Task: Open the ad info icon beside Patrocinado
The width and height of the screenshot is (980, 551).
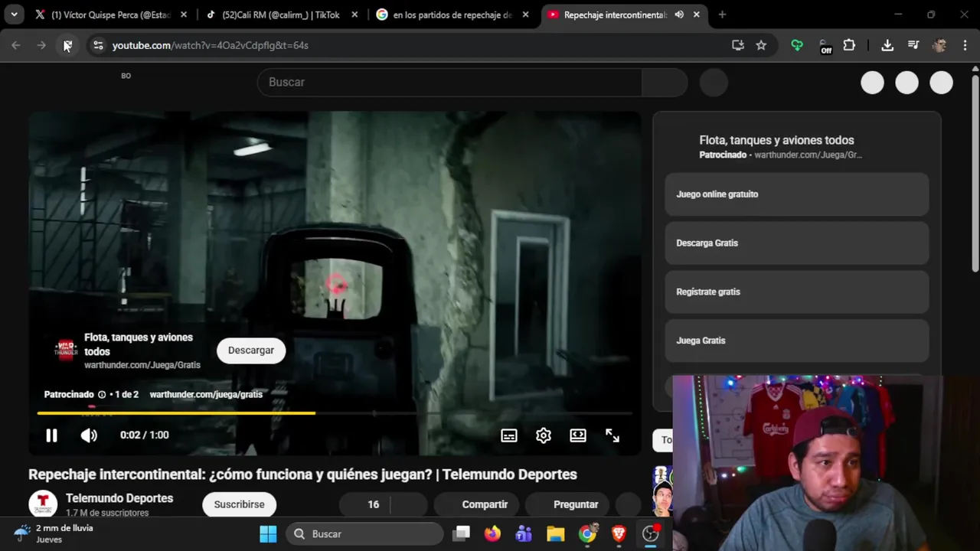Action: tap(102, 395)
